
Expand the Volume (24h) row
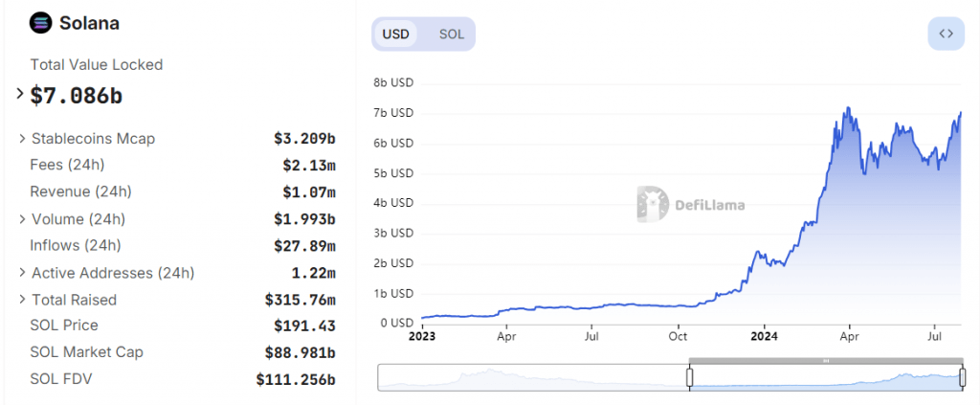(x=22, y=219)
